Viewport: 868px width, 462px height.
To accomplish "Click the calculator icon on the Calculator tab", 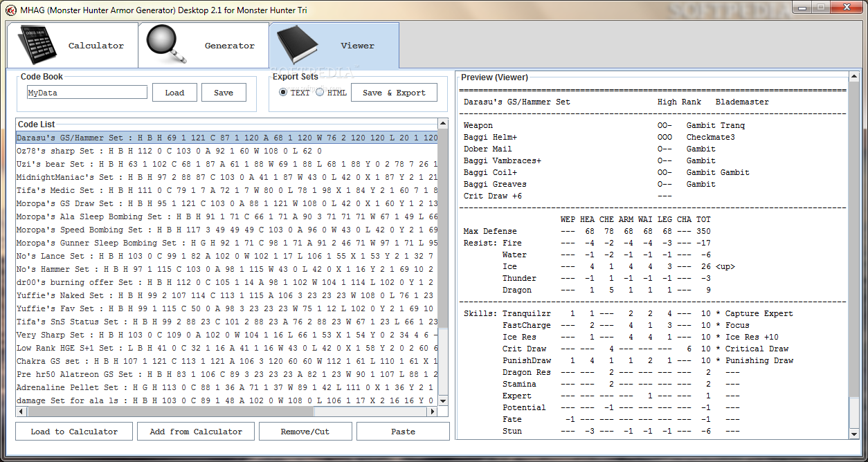I will (x=36, y=45).
